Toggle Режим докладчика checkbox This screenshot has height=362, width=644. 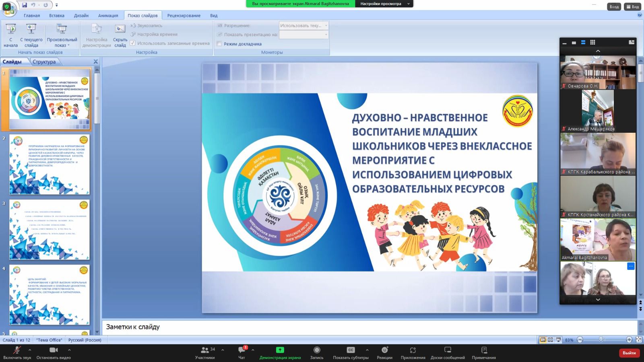219,44
